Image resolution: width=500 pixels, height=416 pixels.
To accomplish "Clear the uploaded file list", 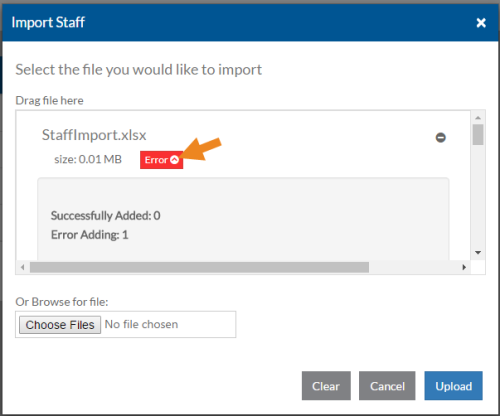I will coord(326,386).
